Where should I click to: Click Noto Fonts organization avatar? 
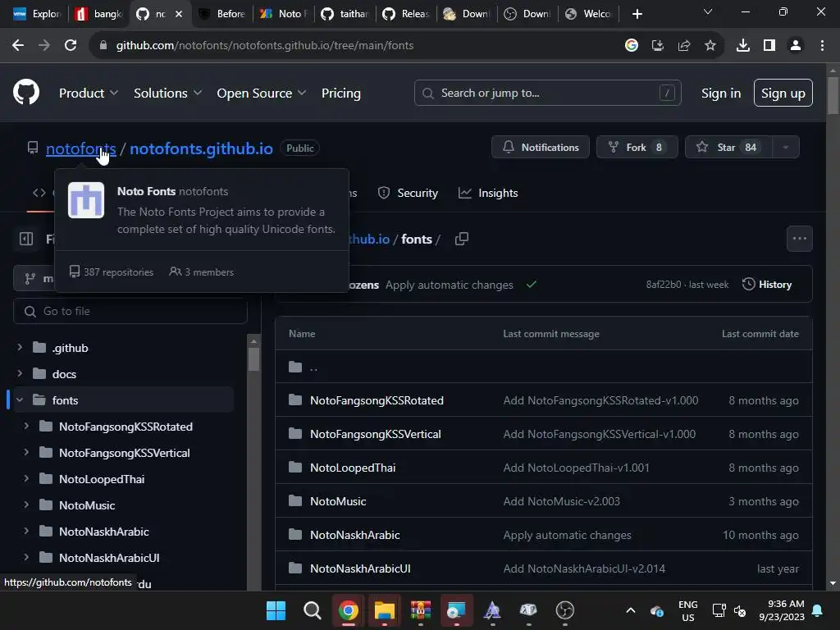tap(85, 200)
